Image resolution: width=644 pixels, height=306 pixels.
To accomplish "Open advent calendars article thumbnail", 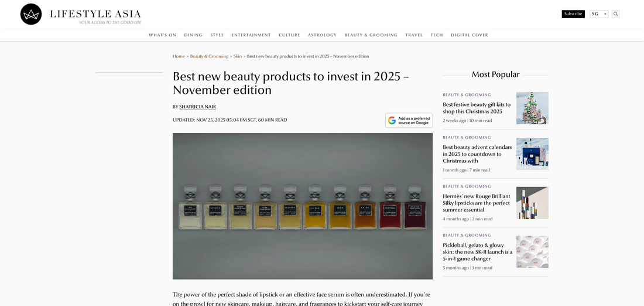I will 532,154.
